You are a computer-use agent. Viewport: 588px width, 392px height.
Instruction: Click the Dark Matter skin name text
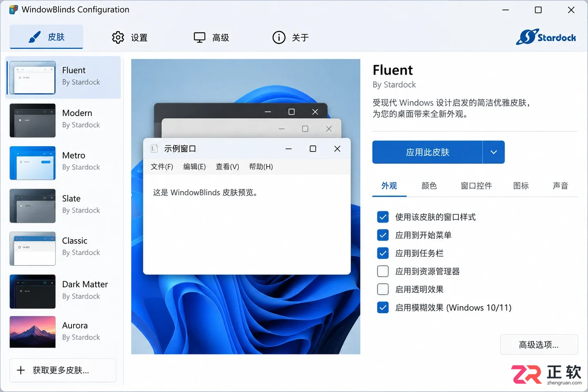pyautogui.click(x=85, y=284)
